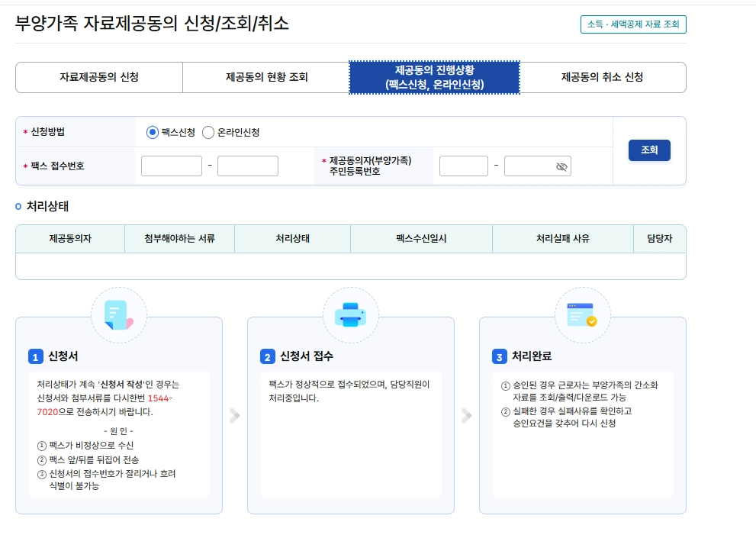Click the first 팩스 접수번호 input box
756x538 pixels.
(171, 166)
